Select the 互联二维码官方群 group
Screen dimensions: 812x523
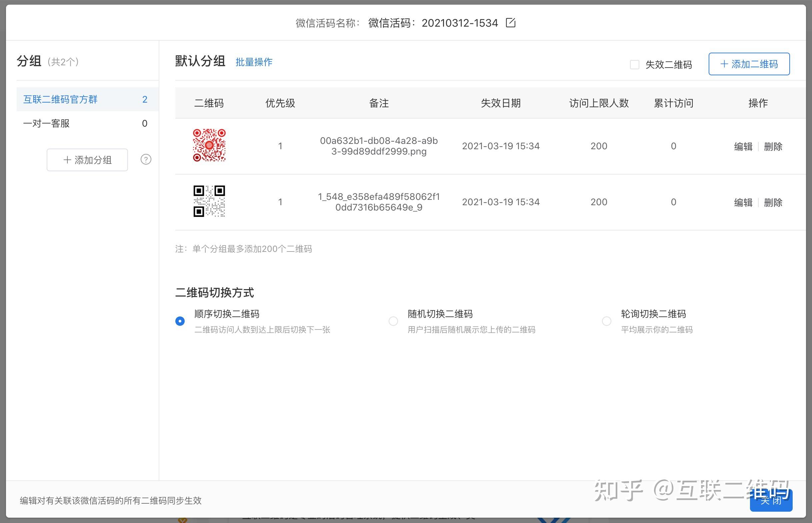click(x=60, y=99)
